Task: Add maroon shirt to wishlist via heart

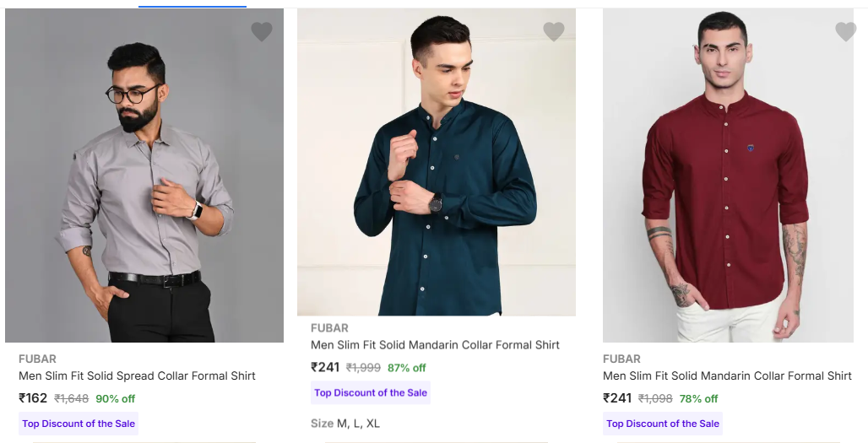Action: click(x=845, y=32)
